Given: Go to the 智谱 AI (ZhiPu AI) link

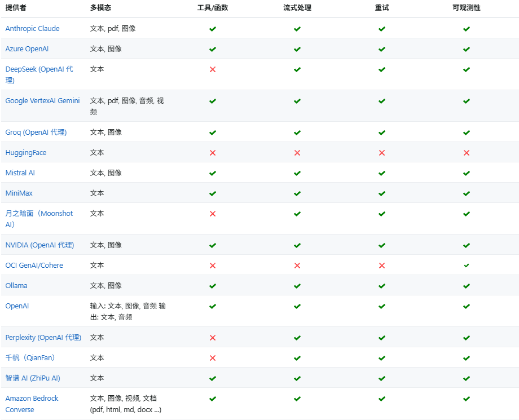Looking at the screenshot, I should click(33, 378).
